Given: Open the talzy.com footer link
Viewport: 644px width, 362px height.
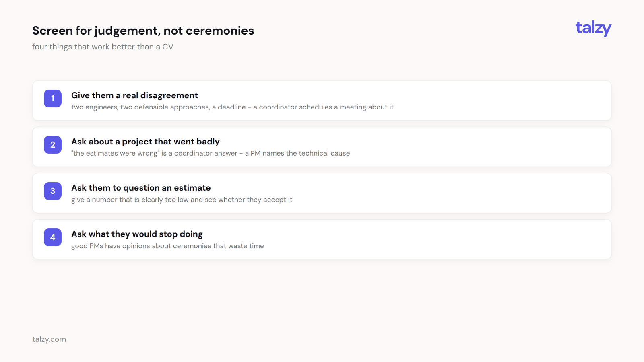Looking at the screenshot, I should (49, 339).
